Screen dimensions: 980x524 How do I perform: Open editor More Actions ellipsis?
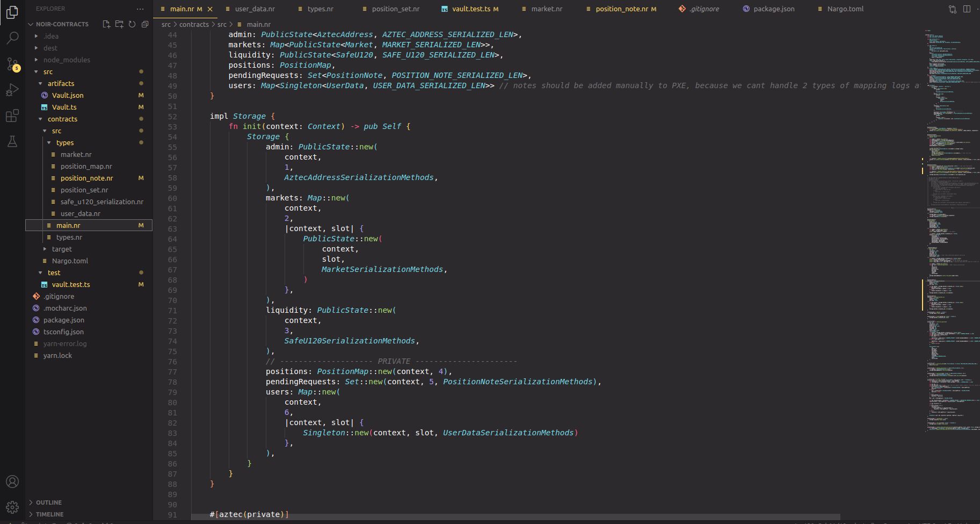[978, 9]
